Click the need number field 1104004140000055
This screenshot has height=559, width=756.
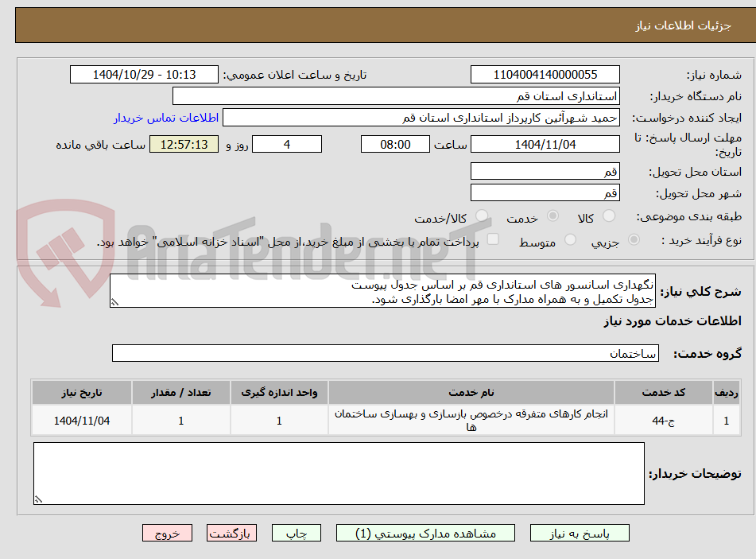(545, 75)
